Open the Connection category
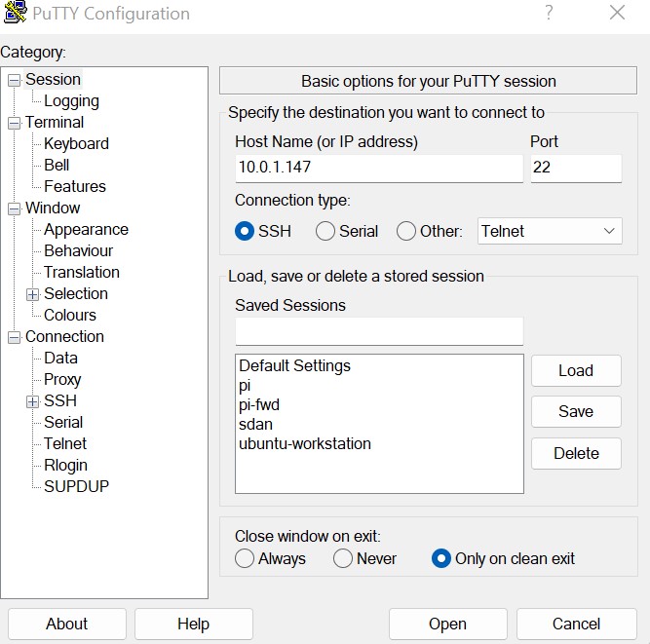This screenshot has height=644, width=650. tap(64, 336)
